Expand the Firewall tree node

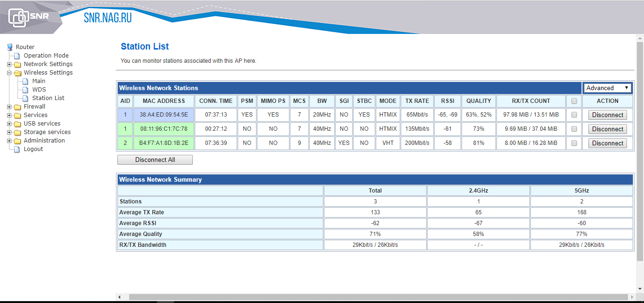[9, 107]
